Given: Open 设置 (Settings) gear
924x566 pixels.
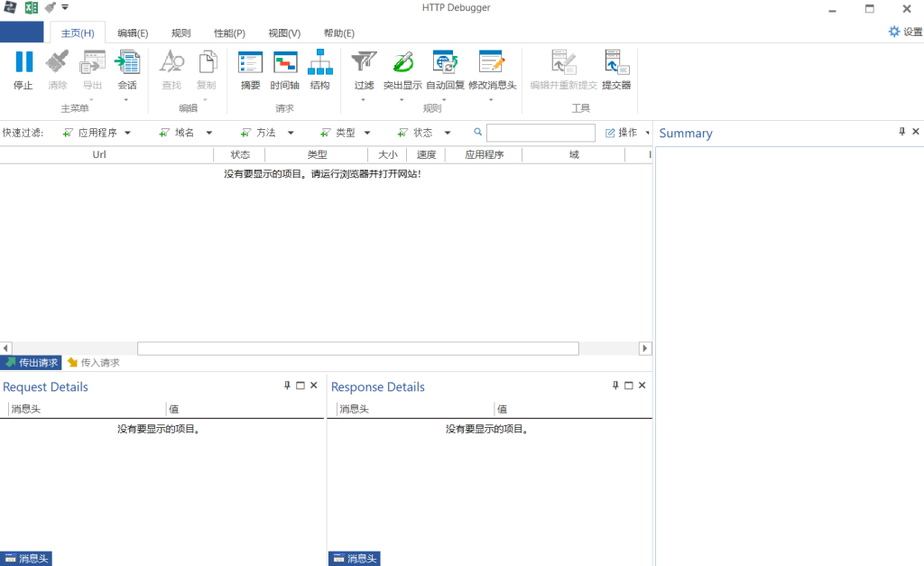Looking at the screenshot, I should 904,32.
